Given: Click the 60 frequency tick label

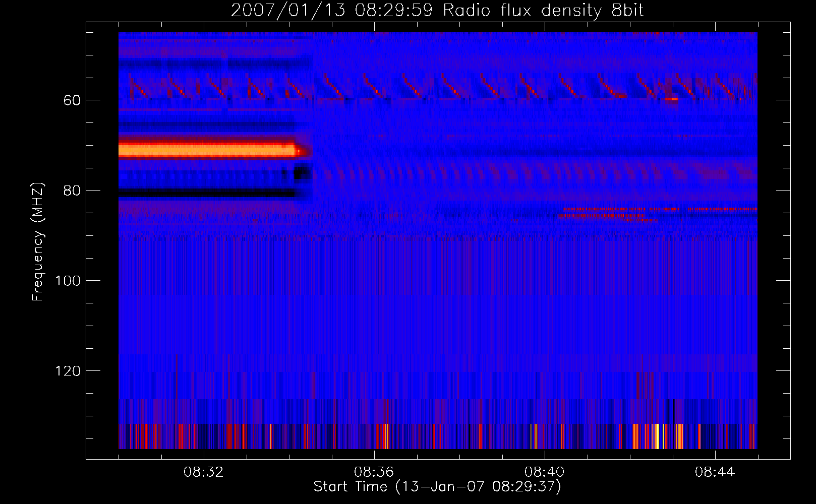Looking at the screenshot, I should coord(72,100).
